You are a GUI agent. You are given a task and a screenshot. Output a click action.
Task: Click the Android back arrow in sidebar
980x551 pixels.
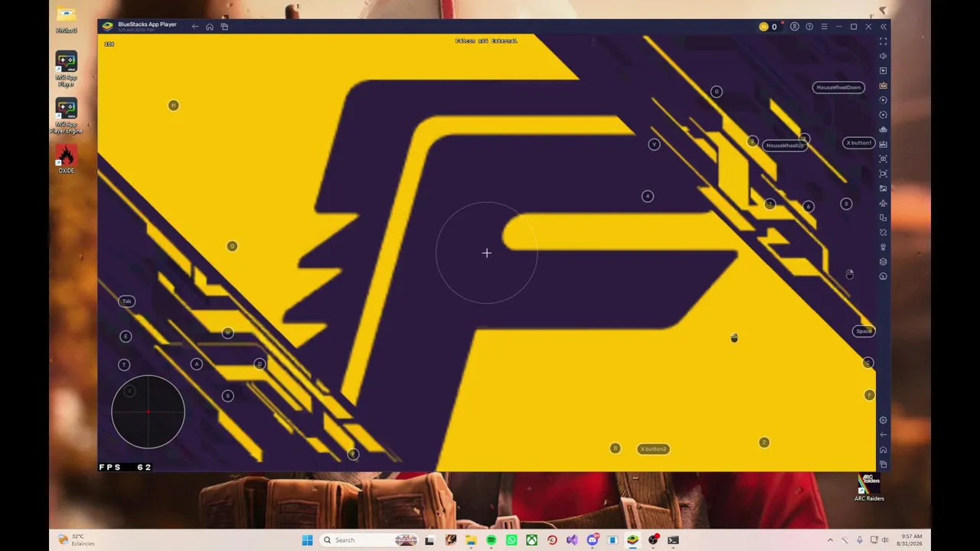[883, 435]
